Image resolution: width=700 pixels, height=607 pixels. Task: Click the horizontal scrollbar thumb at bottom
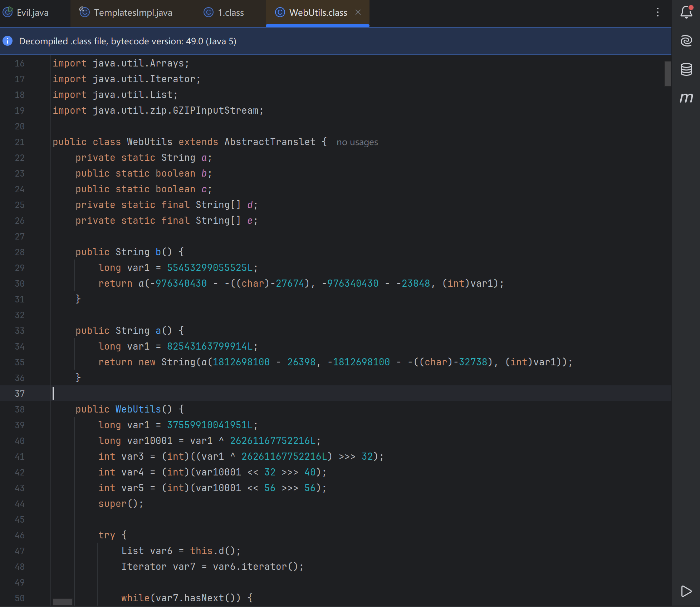63,602
